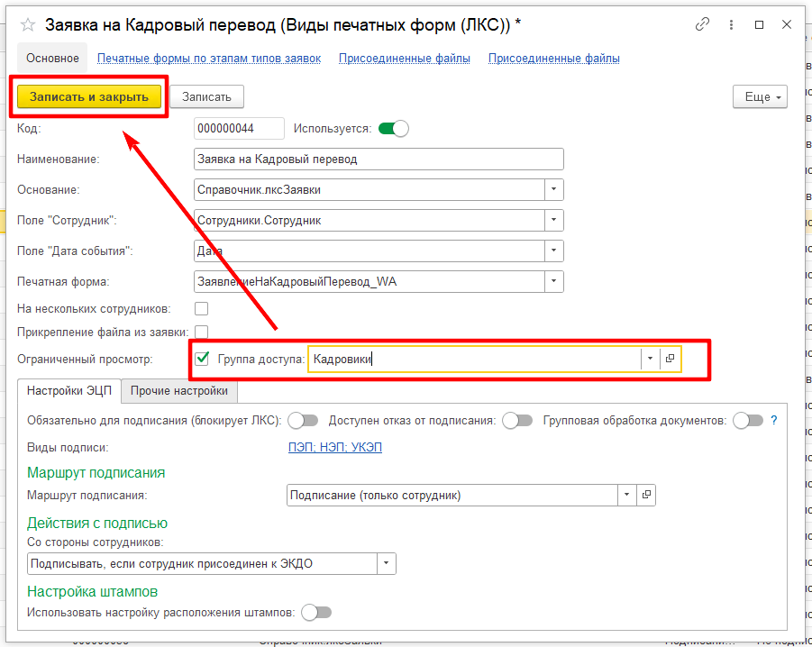The width and height of the screenshot is (812, 647).
Task: Add form to favorites with star icon
Action: pos(26,25)
